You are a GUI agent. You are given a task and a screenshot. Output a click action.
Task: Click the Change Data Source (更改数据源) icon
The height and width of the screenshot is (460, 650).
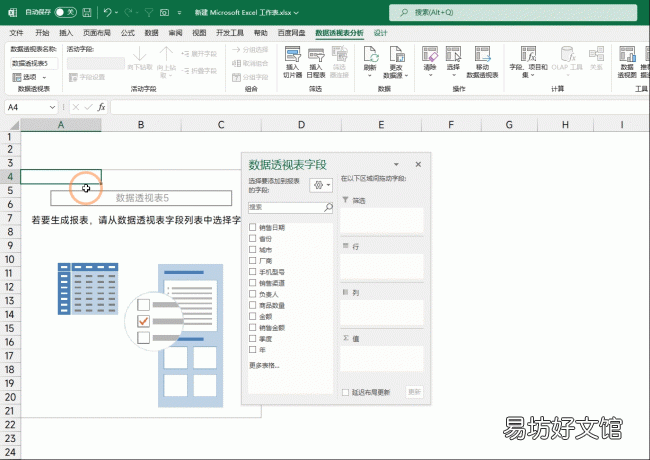pyautogui.click(x=396, y=54)
